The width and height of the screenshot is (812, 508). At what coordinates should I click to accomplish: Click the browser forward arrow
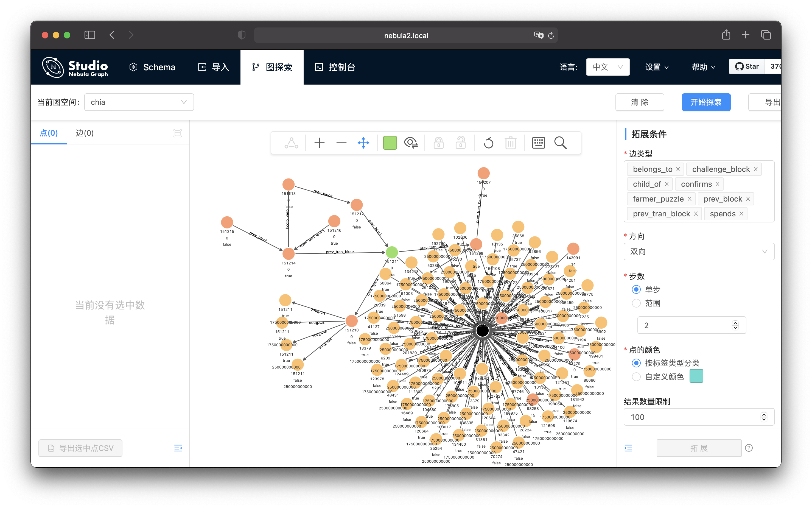coord(131,35)
